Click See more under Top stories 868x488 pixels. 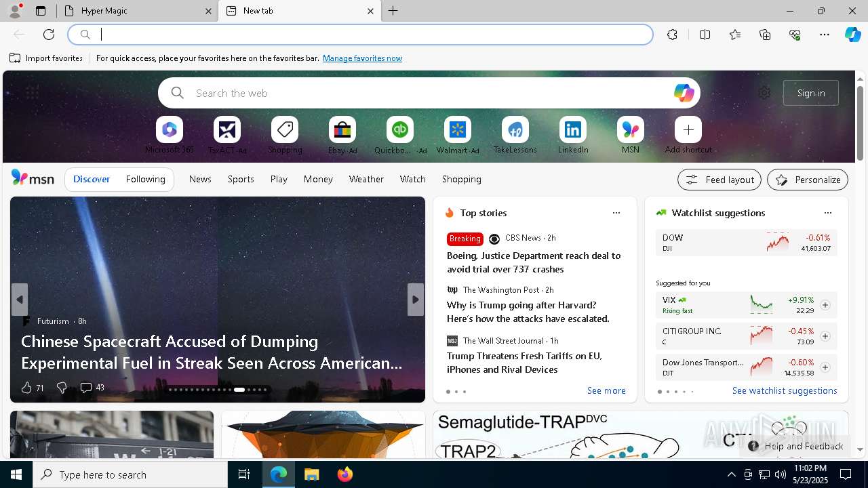606,390
